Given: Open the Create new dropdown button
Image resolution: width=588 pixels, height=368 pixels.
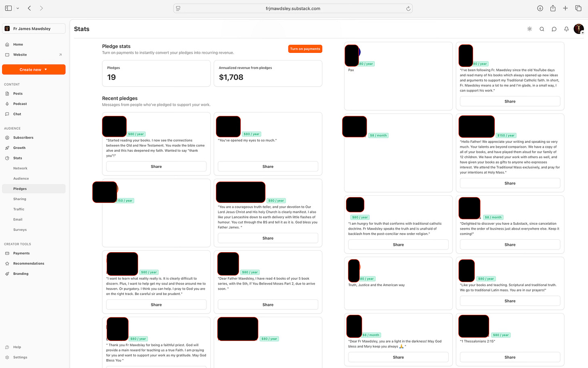Looking at the screenshot, I should point(34,69).
